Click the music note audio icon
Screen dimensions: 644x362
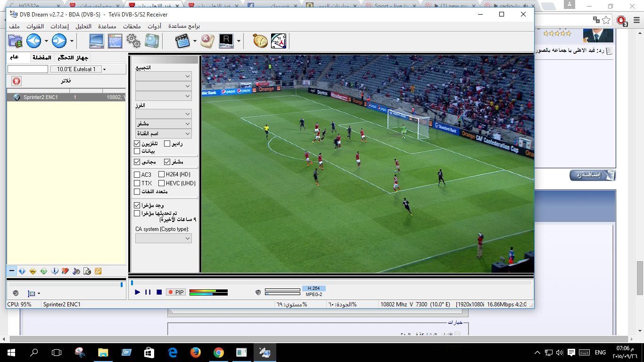pos(76,271)
